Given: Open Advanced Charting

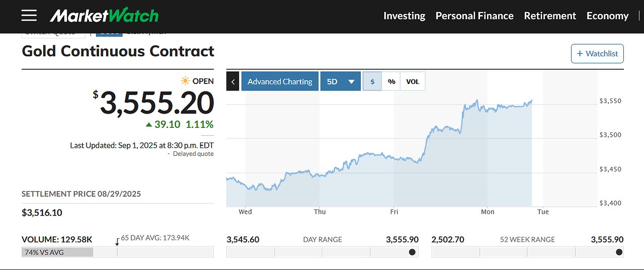Looking at the screenshot, I should 280,81.
